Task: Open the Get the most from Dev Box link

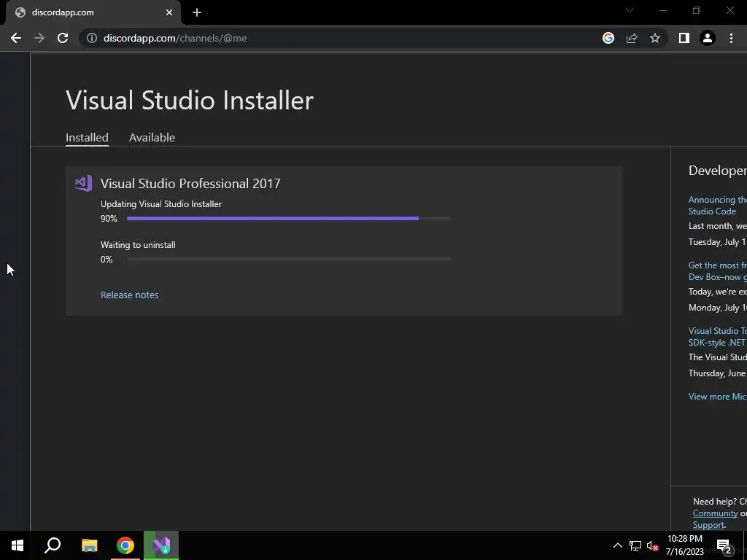Action: [718, 271]
